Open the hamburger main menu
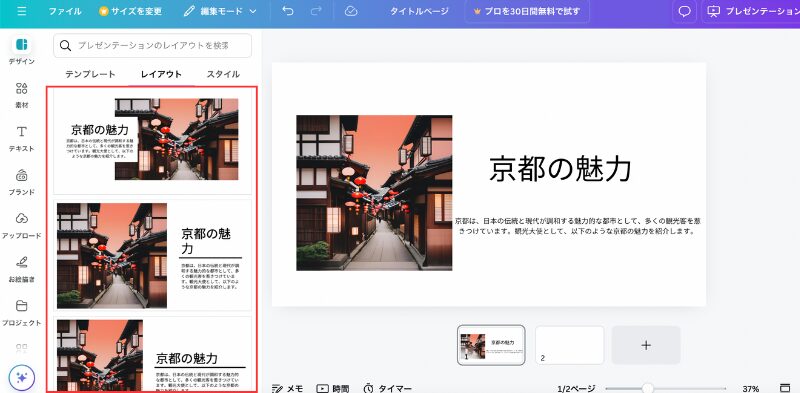 [x=21, y=11]
